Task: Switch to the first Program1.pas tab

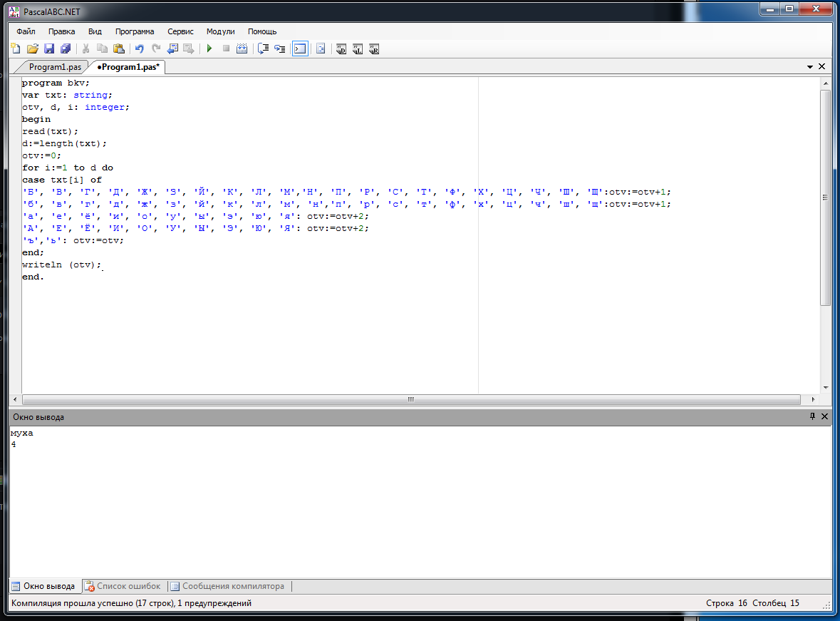Action: (55, 67)
